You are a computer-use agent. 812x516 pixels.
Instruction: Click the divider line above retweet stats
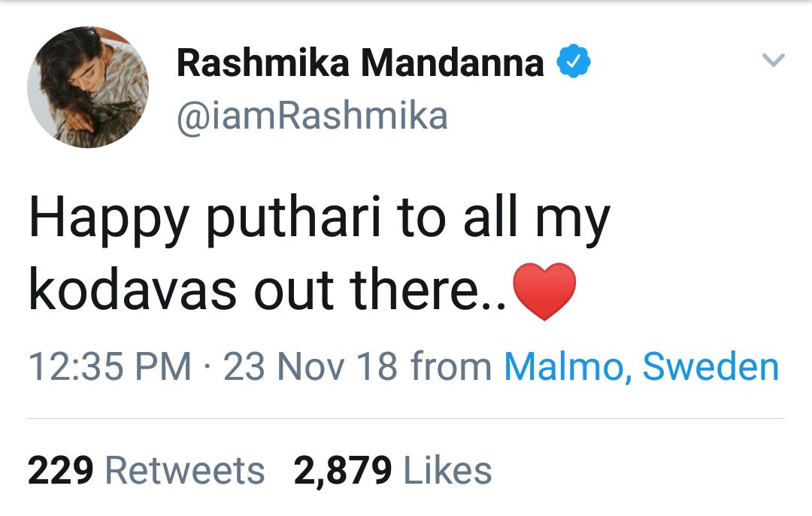coord(406,418)
